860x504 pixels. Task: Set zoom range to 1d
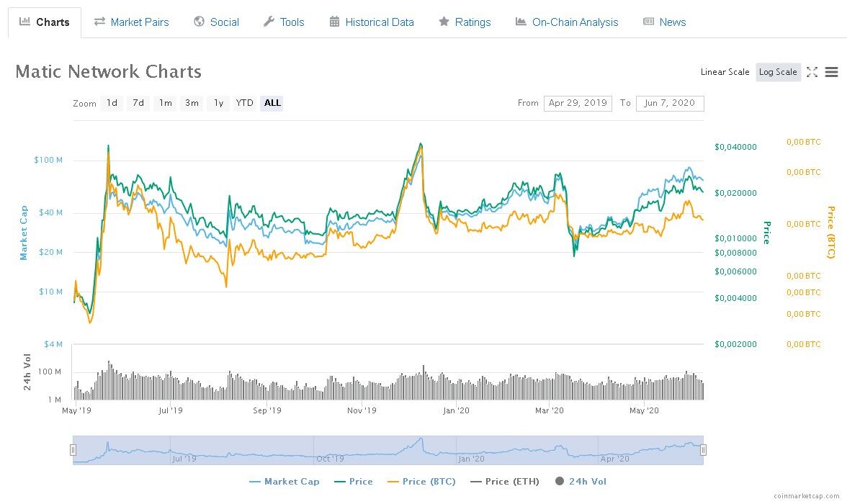[x=112, y=103]
